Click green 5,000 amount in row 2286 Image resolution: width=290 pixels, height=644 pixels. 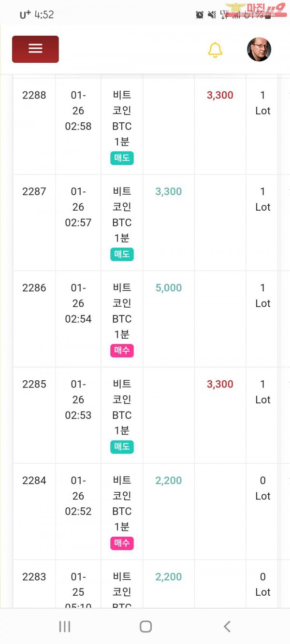click(169, 288)
